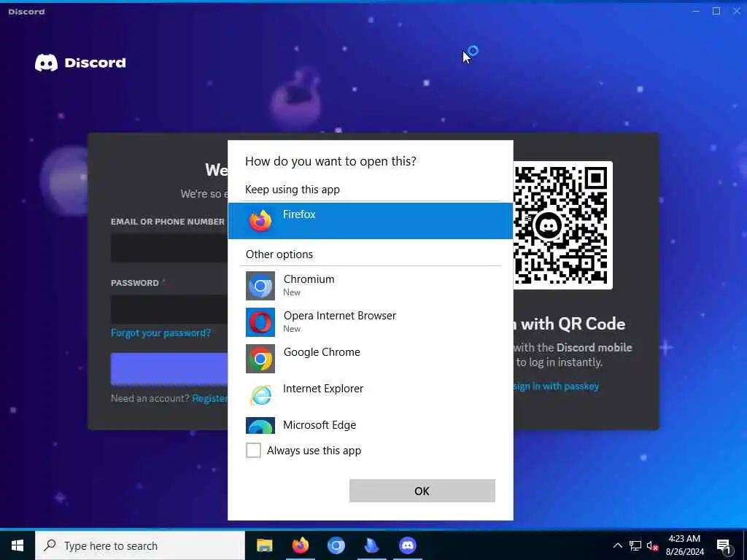747x560 pixels.
Task: Open Firefox from the taskbar
Action: click(300, 545)
